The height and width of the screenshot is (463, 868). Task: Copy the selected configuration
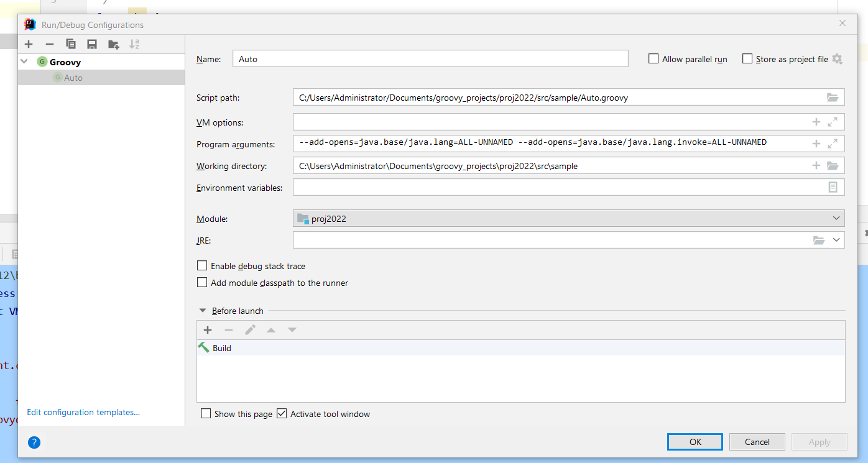71,44
